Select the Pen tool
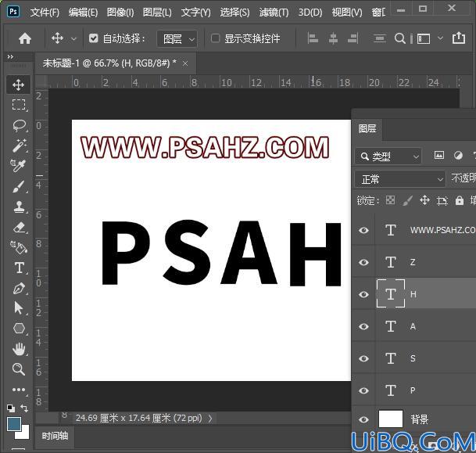The image size is (476, 453). point(19,289)
